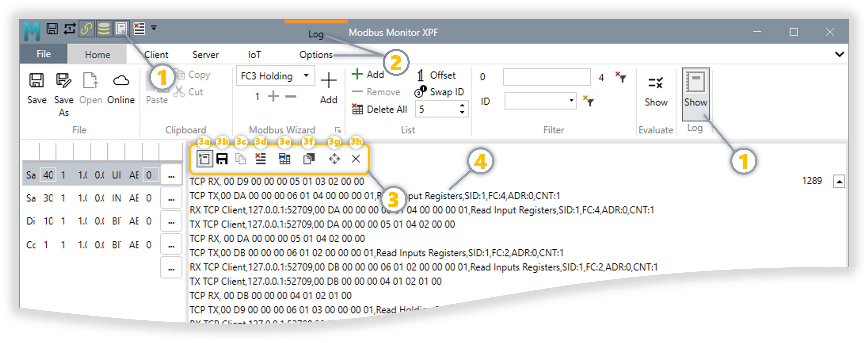Click the large Add button in Modbus Wizard group
The height and width of the screenshot is (343, 868).
coord(329,88)
